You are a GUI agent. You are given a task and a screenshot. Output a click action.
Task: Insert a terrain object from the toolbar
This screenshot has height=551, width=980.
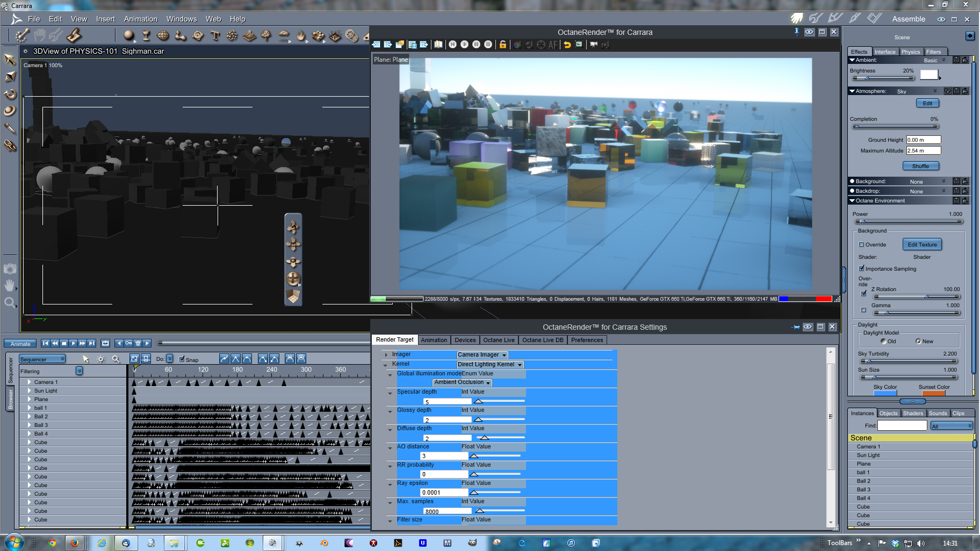249,35
